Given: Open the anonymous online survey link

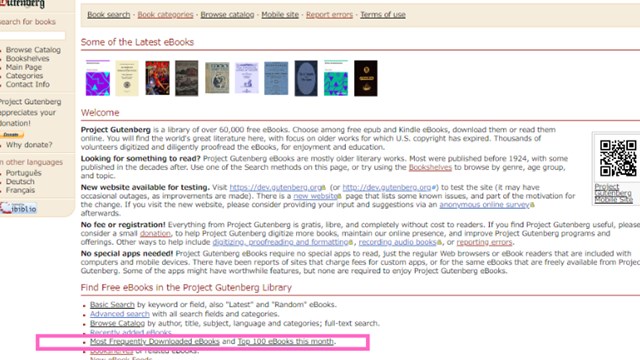Looking at the screenshot, I should (x=484, y=204).
